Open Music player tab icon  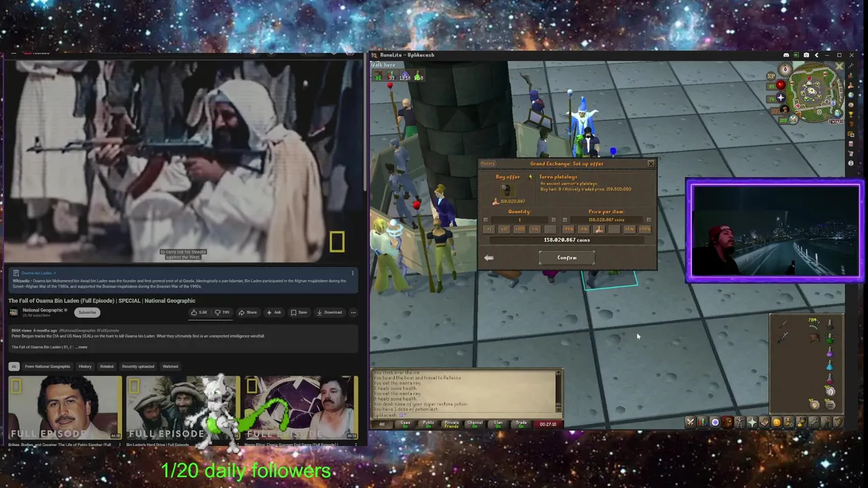tap(839, 423)
